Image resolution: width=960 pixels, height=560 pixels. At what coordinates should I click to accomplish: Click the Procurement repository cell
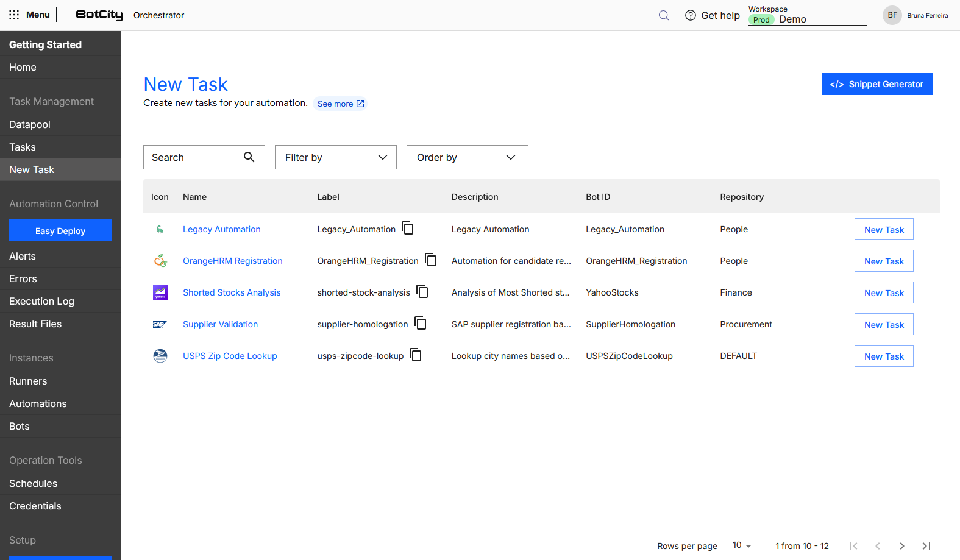[746, 324]
